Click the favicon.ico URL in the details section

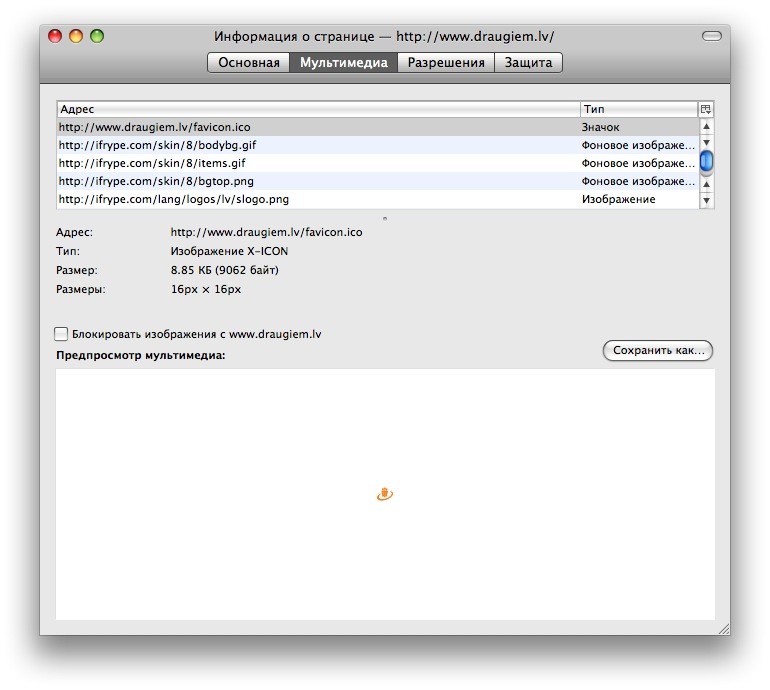click(x=266, y=232)
